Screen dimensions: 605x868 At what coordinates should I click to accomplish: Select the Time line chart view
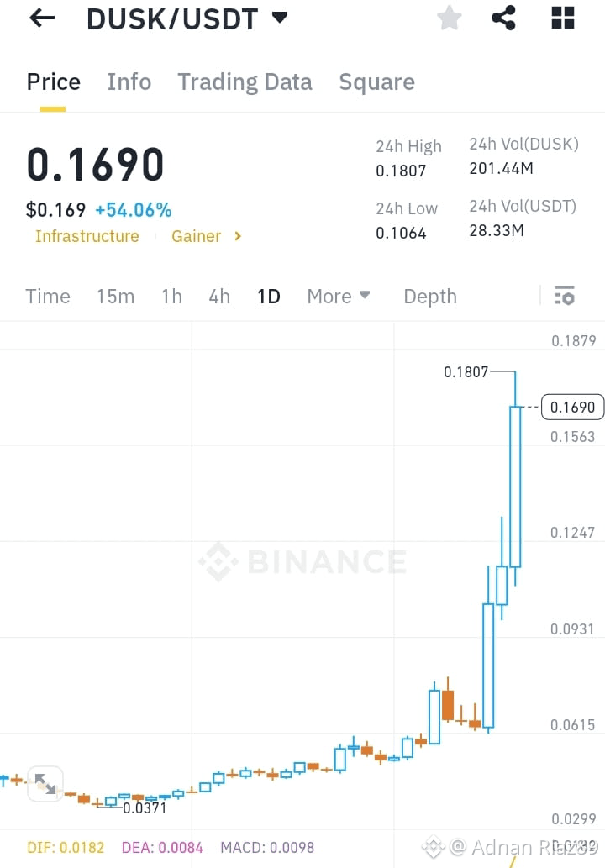tap(48, 296)
